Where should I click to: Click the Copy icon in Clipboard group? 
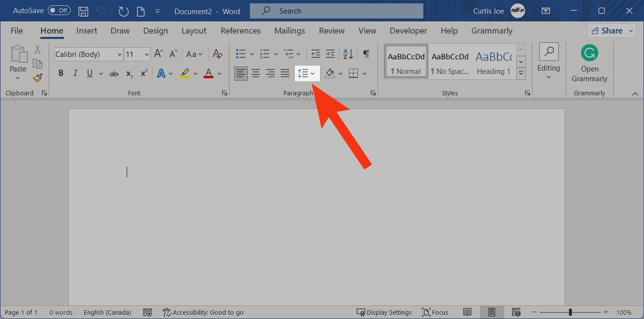tap(38, 64)
